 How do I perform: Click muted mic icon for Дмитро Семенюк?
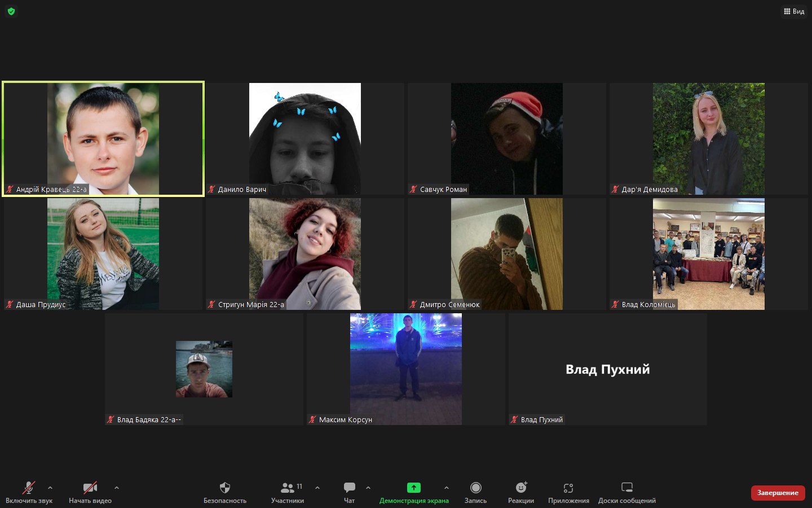(x=413, y=305)
